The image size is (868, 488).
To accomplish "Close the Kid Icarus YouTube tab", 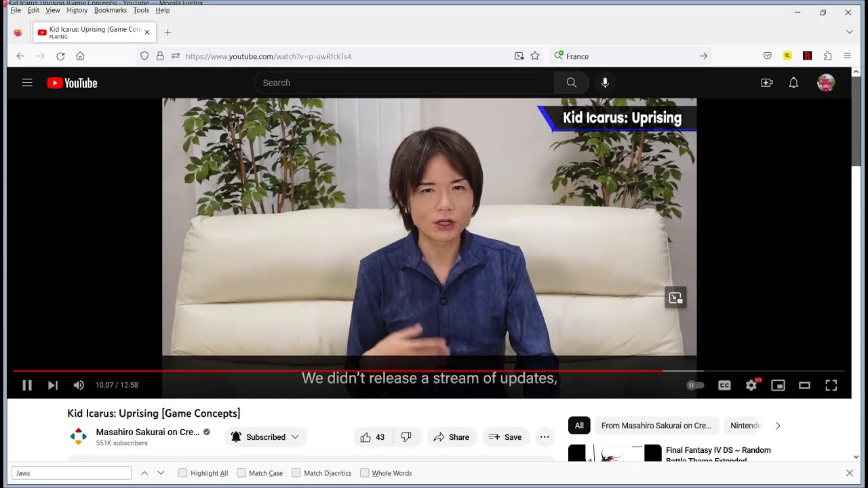I will (x=146, y=32).
